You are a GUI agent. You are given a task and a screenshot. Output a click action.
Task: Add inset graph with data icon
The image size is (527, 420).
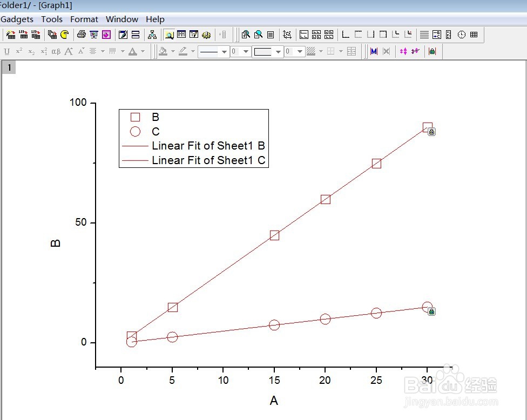pos(408,34)
